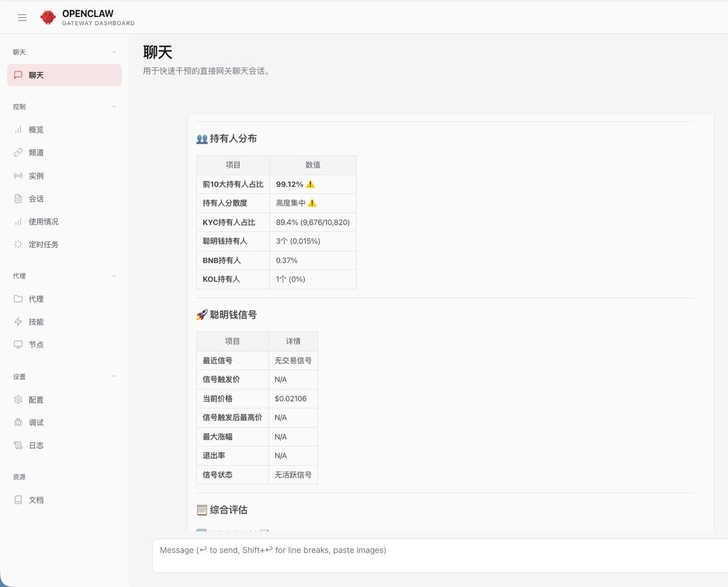This screenshot has height=587, width=728.
Task: Click the 当前价格 row label
Action: tap(217, 399)
